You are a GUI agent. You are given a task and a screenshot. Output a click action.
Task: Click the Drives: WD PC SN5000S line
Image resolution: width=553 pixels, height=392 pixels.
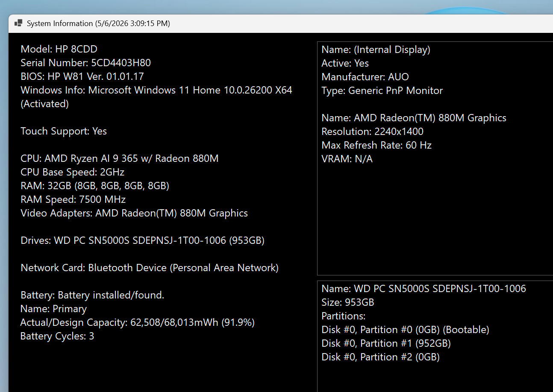(142, 240)
